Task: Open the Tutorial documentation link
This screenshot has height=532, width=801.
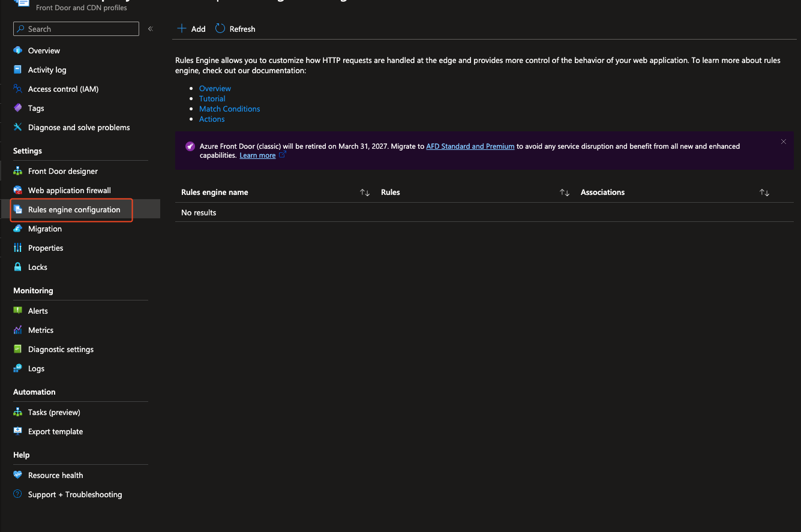Action: (x=212, y=98)
